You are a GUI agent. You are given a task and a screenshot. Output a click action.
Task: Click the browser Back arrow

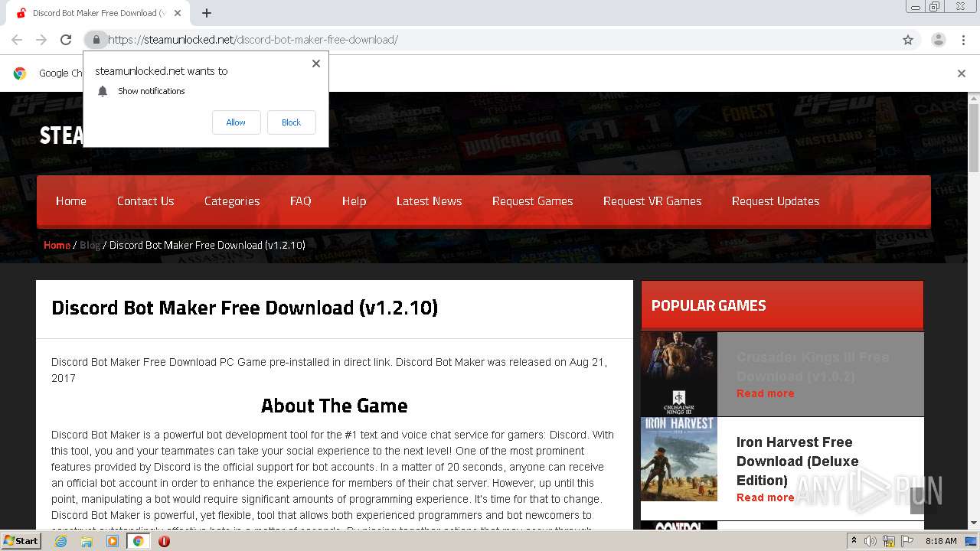pyautogui.click(x=17, y=40)
